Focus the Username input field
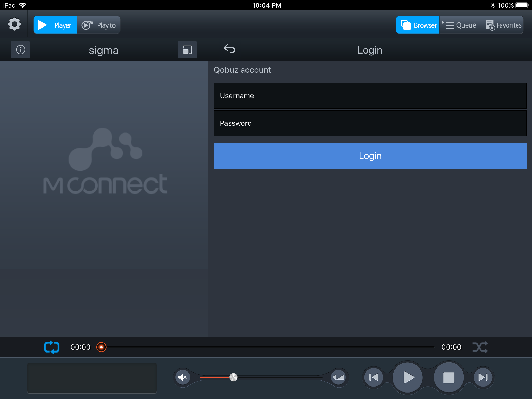This screenshot has height=399, width=532. [370, 96]
